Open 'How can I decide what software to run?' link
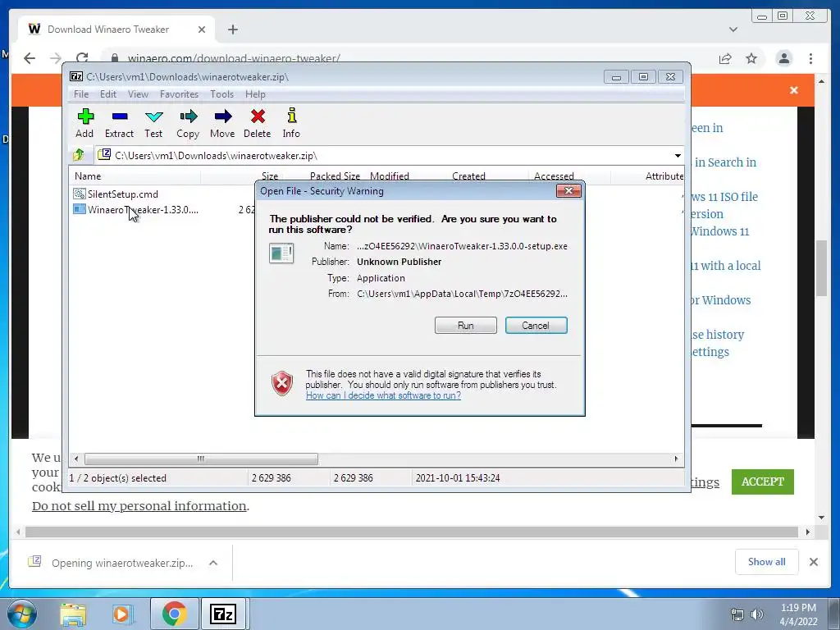The width and height of the screenshot is (840, 630). pos(383,395)
